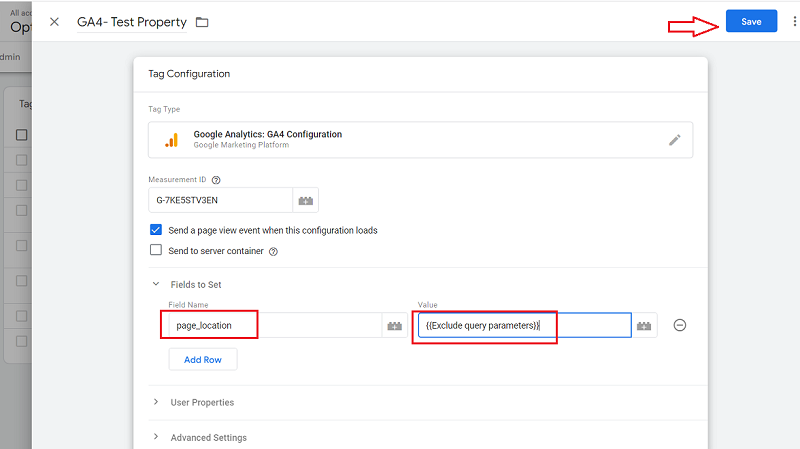The height and width of the screenshot is (449, 800).
Task: Insert variable icon beside Field Name input
Action: tap(394, 326)
